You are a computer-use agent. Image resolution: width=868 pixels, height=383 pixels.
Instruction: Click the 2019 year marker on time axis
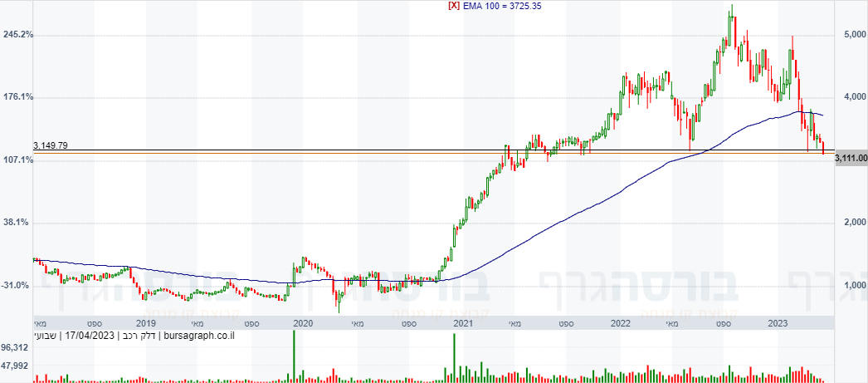145,323
